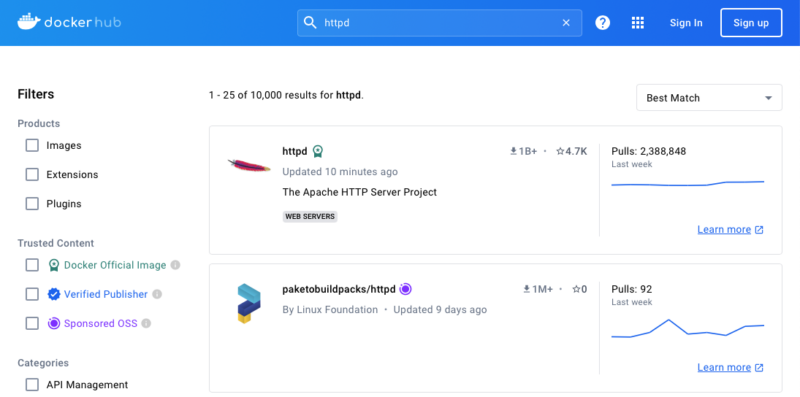This screenshot has width=800, height=397.
Task: Click the 1M+ downloads icon
Action: click(527, 289)
